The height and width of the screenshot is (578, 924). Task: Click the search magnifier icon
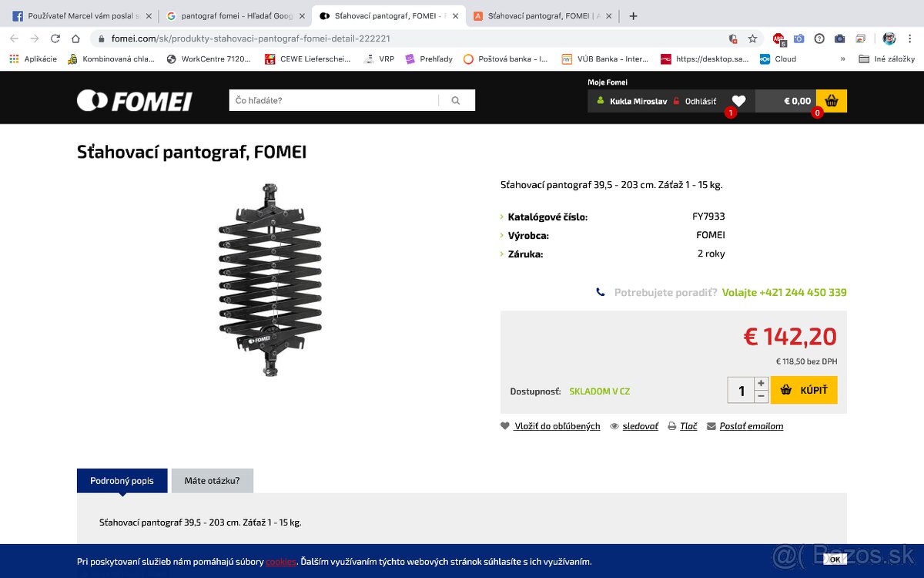[x=455, y=100]
